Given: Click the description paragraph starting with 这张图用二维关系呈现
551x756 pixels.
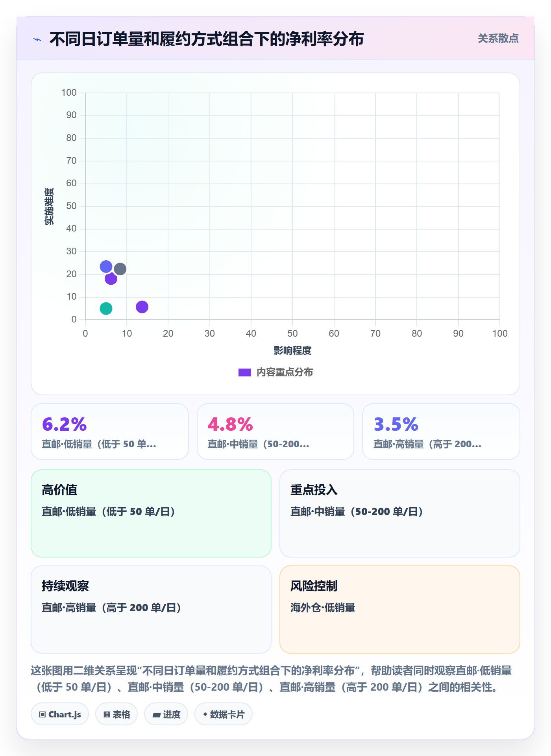Looking at the screenshot, I should coord(272,679).
